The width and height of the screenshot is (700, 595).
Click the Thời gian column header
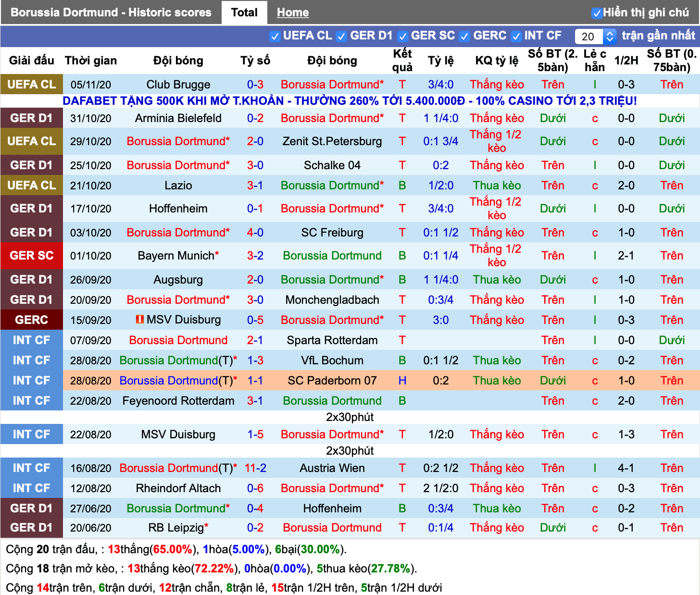[91, 61]
